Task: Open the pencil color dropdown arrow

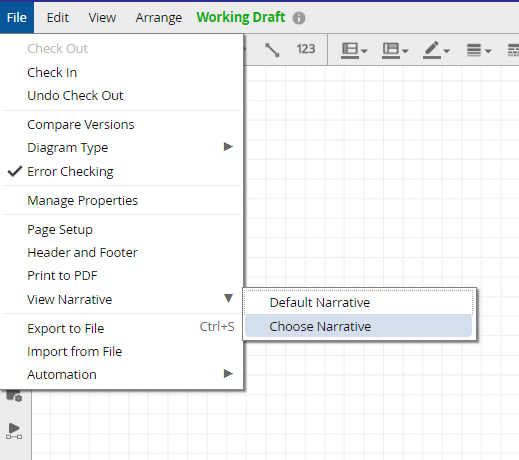Action: (x=447, y=51)
